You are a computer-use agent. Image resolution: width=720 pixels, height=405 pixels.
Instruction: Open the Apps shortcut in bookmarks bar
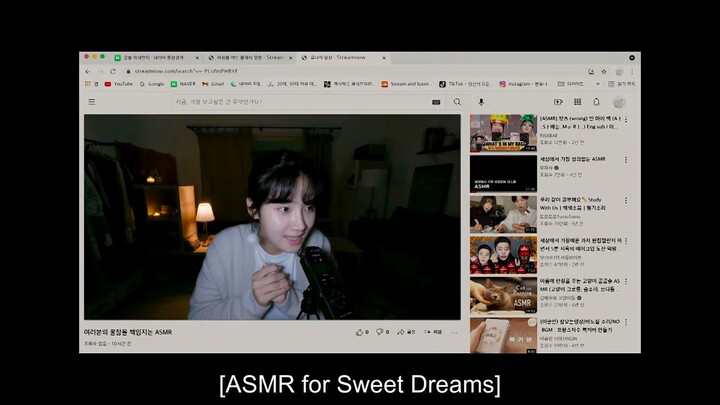point(91,84)
